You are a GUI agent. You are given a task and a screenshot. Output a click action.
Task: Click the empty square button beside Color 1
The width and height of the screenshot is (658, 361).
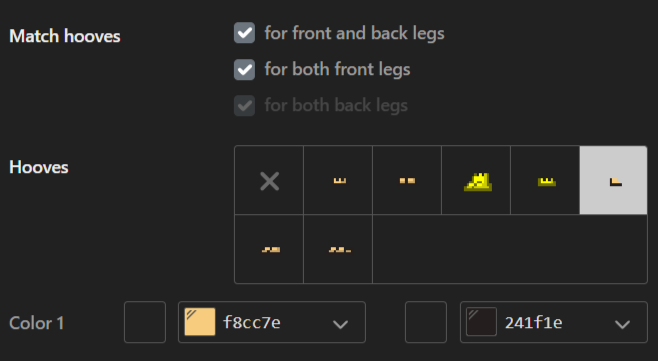pyautogui.click(x=145, y=322)
